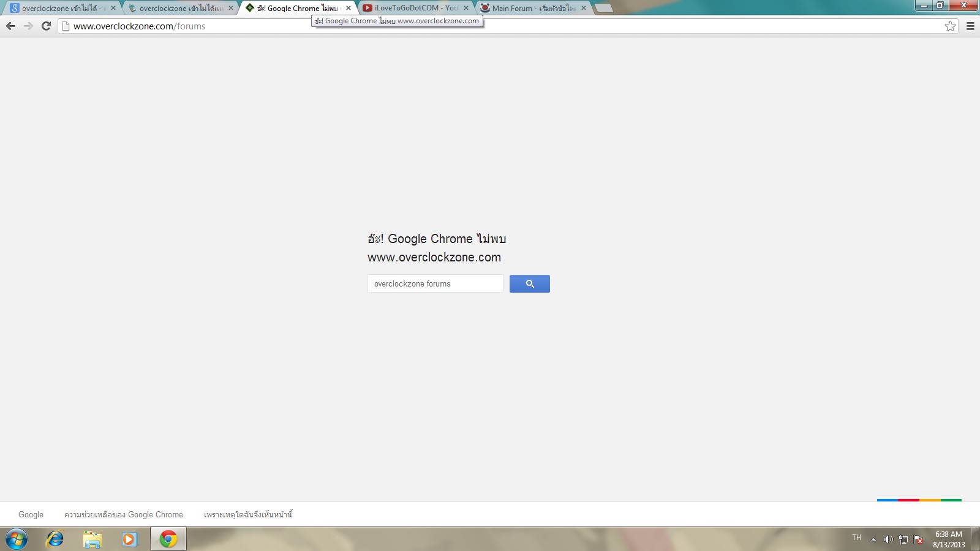The image size is (980, 551).
Task: Open Windows Media Player from the taskbar
Action: point(130,539)
